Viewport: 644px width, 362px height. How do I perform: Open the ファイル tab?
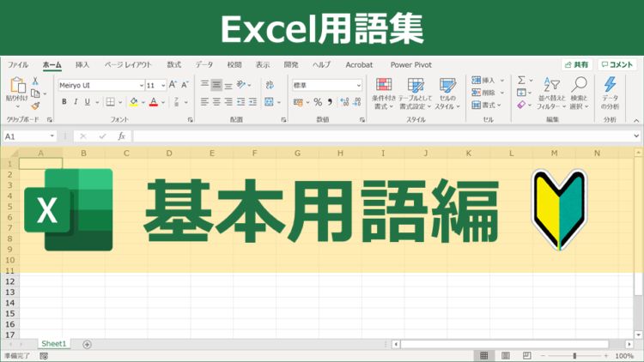(x=18, y=65)
